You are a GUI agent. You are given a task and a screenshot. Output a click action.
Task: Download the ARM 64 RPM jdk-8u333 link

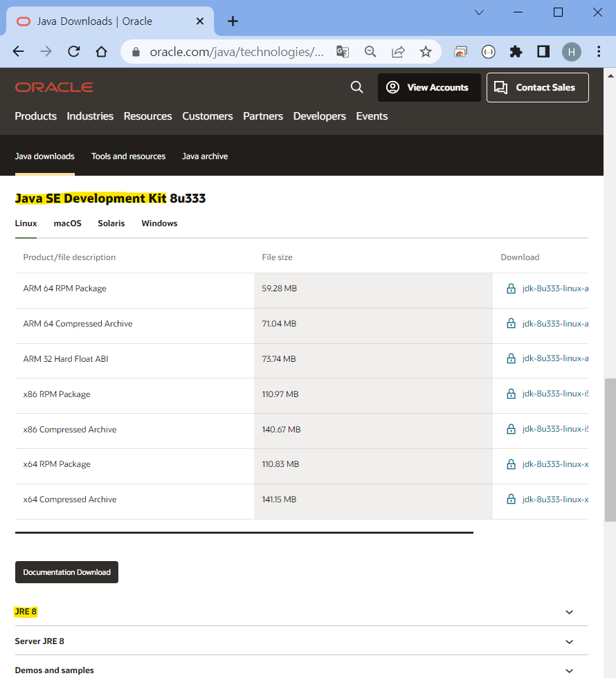(x=555, y=288)
